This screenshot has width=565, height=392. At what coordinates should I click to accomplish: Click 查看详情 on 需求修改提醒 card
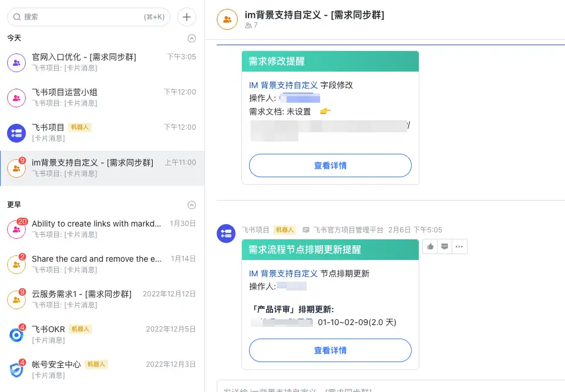click(330, 165)
